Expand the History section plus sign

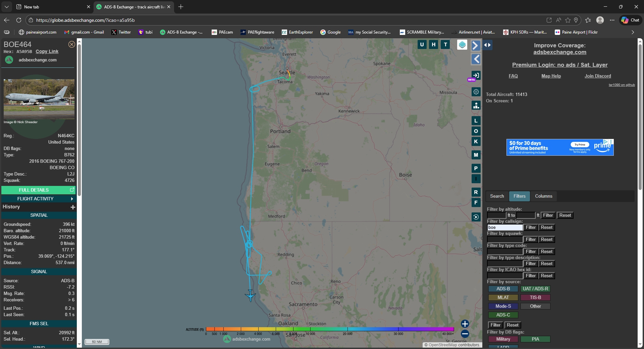73,207
